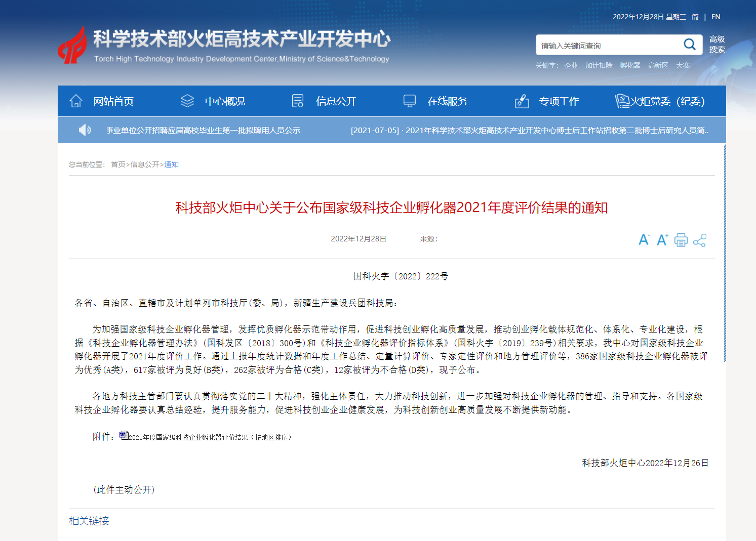Click the site title 科学技术部火炬高技术产业开发中心
756x541 pixels.
pos(242,39)
